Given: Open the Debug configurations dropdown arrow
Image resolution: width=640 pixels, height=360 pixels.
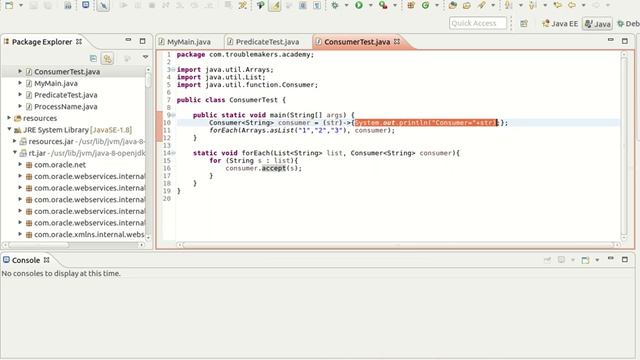Looking at the screenshot, I should click(x=347, y=5).
